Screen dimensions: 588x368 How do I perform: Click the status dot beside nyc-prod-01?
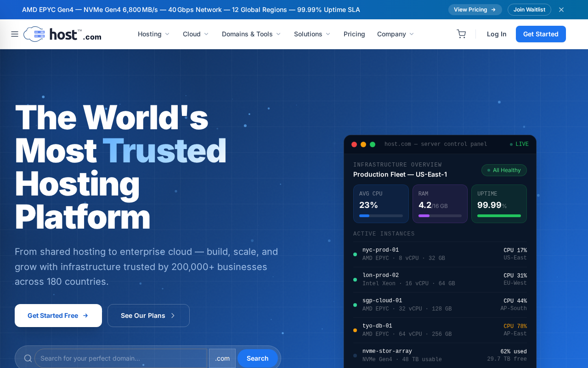pyautogui.click(x=355, y=254)
